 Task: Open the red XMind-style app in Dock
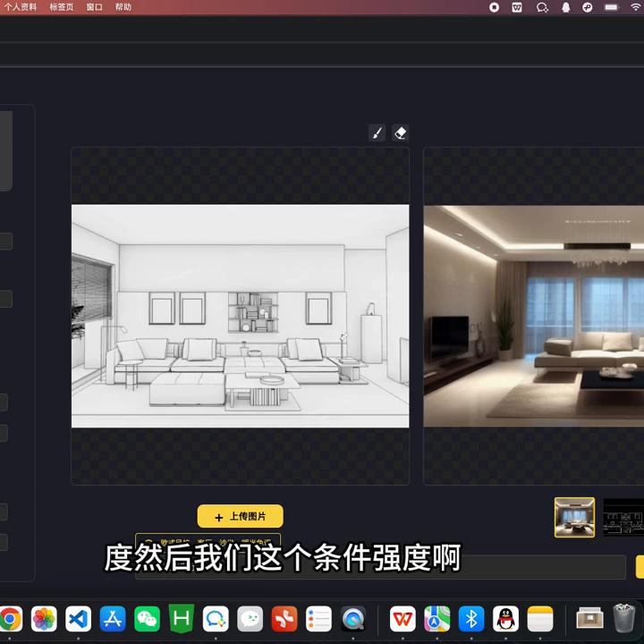pyautogui.click(x=284, y=619)
